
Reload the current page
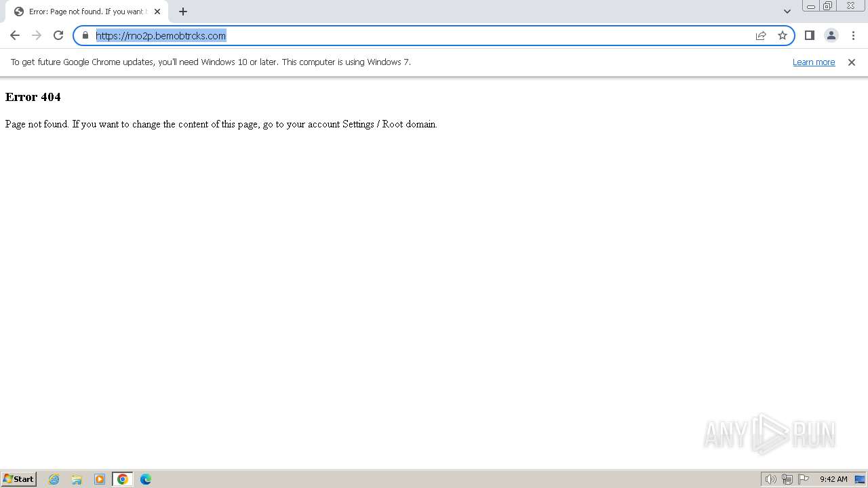(x=58, y=35)
